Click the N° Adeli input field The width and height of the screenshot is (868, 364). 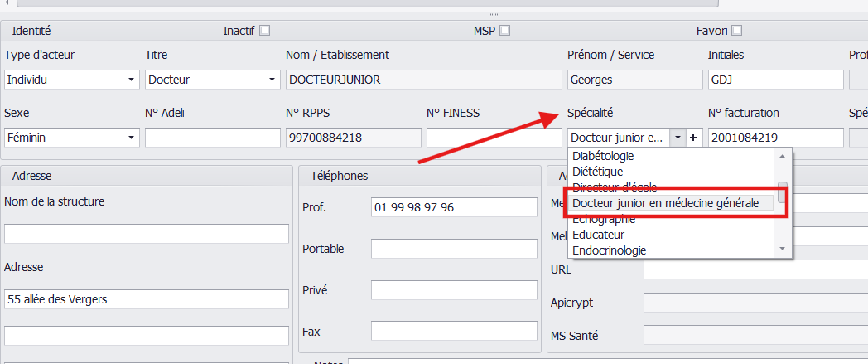[213, 138]
